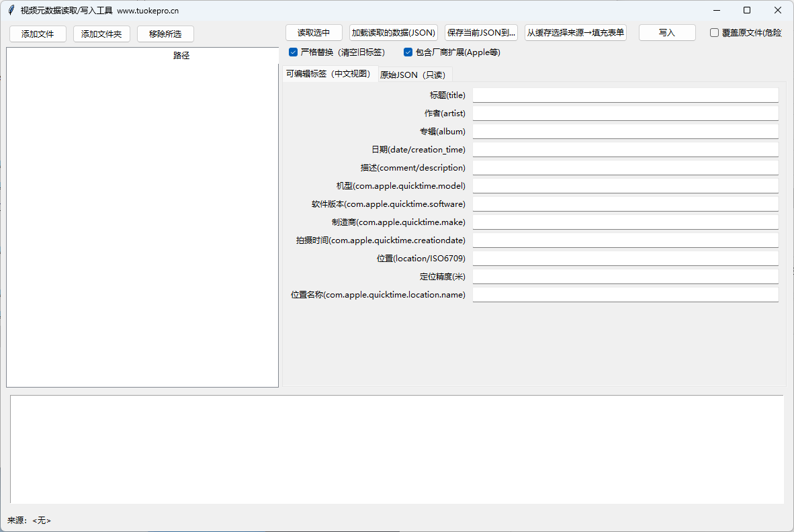
Task: Click the feather app icon in title bar
Action: [11, 10]
